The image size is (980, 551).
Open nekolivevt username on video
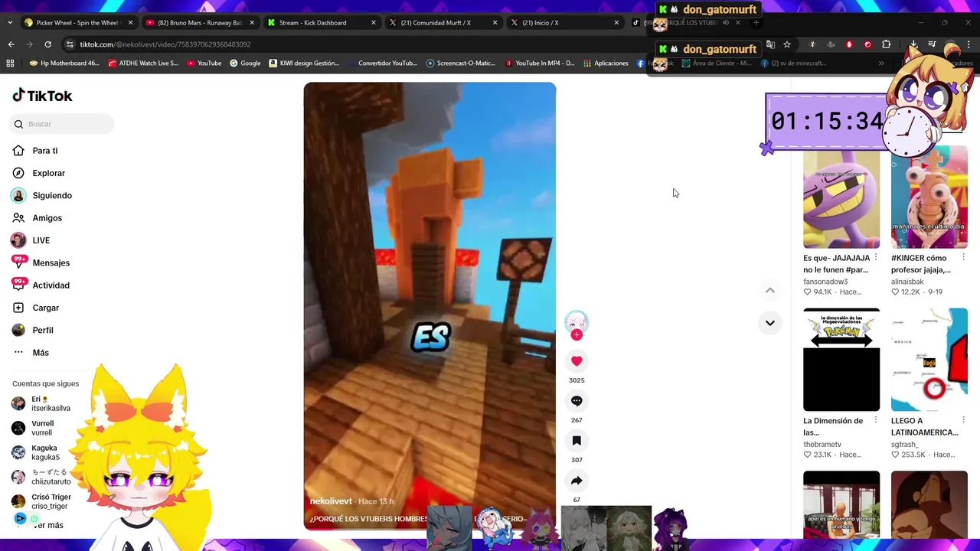(x=331, y=501)
